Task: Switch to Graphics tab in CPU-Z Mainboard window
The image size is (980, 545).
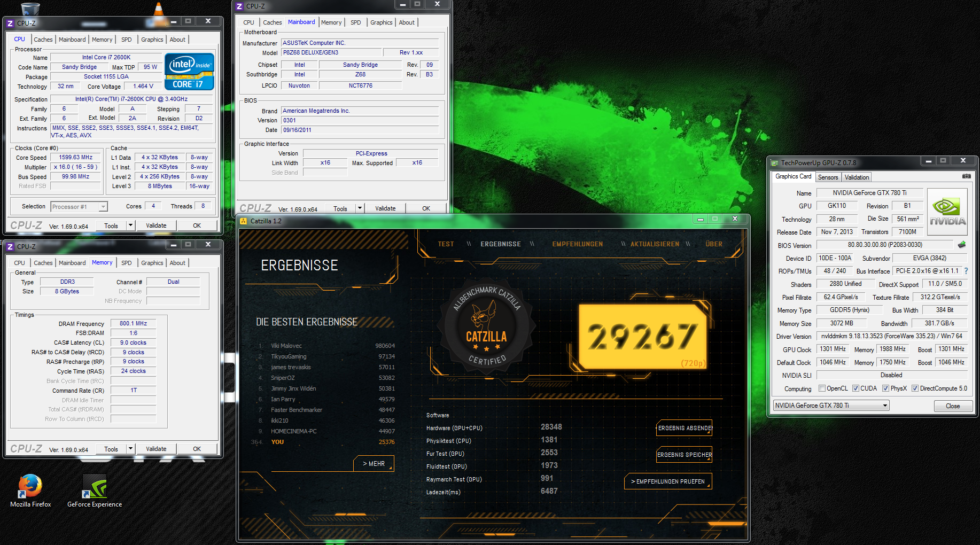Action: coord(381,22)
